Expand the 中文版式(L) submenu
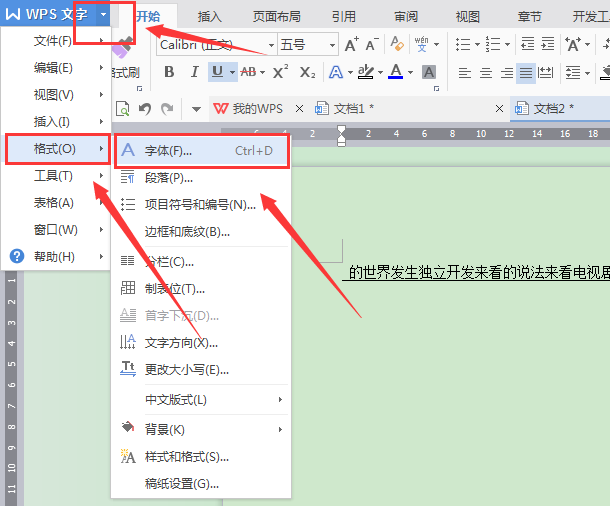The height and width of the screenshot is (506, 610). coord(202,399)
